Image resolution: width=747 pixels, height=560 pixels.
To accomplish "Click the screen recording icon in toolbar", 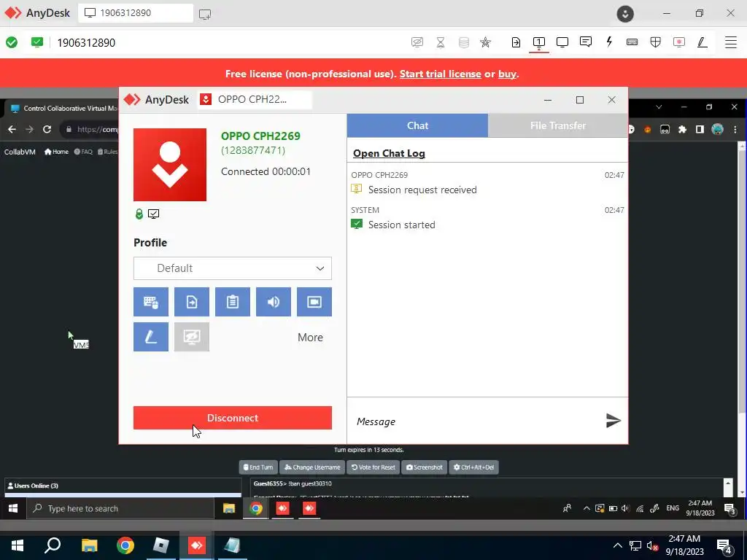I will tap(679, 42).
